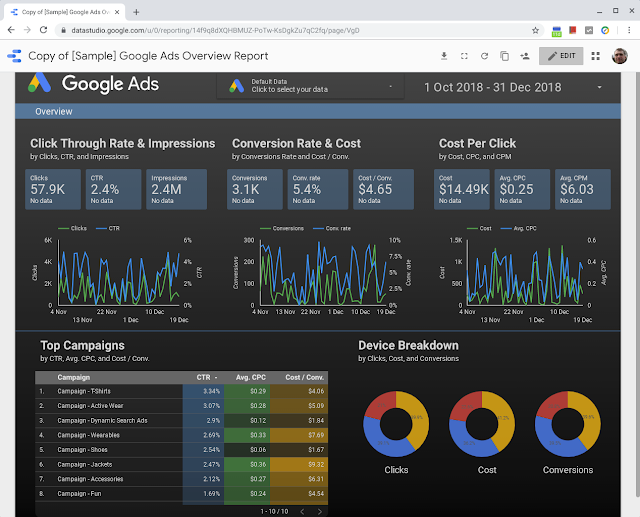The height and width of the screenshot is (517, 640).
Task: Share report using the add-person icon
Action: (525, 56)
